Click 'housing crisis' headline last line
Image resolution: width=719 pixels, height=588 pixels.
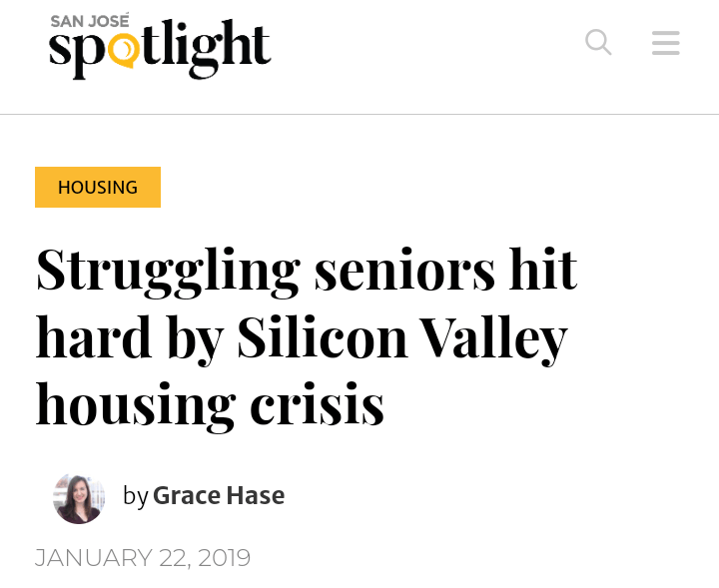210,404
